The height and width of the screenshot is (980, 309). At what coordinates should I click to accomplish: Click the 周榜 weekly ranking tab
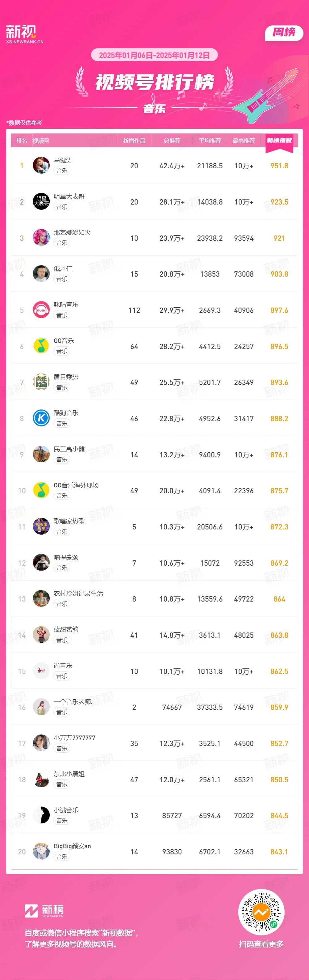pos(284,33)
